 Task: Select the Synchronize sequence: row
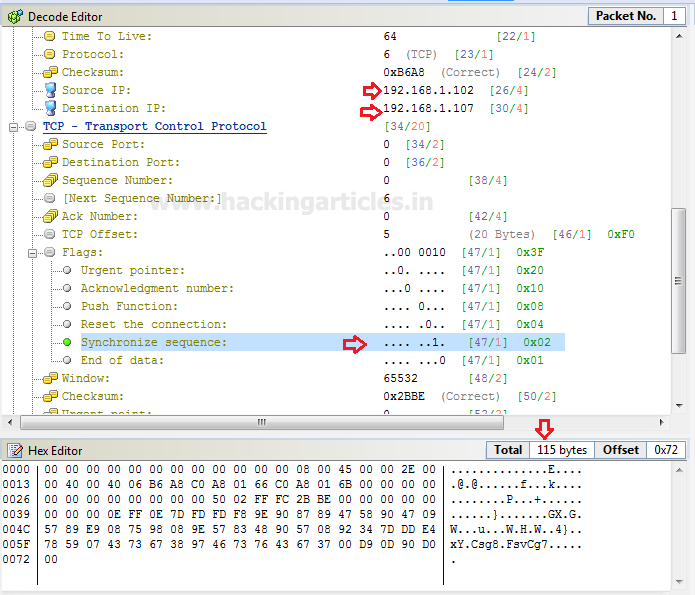(322, 342)
